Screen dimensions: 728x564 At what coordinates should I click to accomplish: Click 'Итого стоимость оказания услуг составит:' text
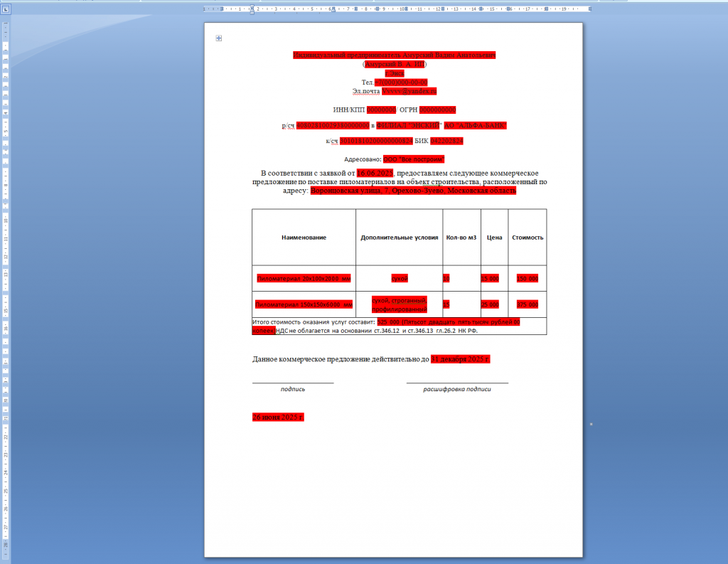(314, 322)
